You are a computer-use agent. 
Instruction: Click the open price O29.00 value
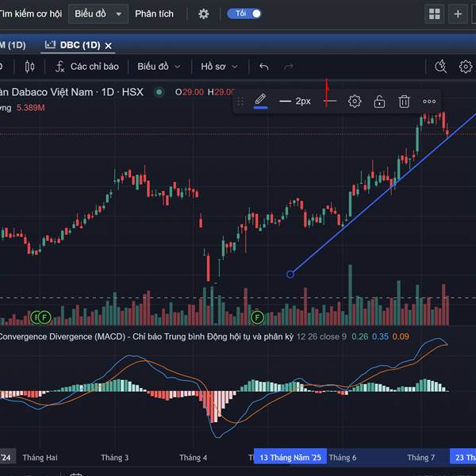click(189, 92)
